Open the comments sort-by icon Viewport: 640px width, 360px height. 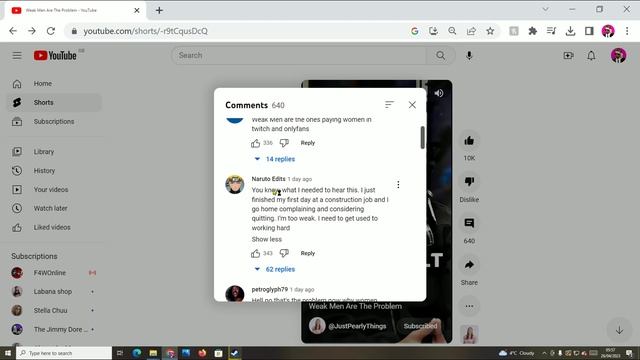[x=389, y=105]
